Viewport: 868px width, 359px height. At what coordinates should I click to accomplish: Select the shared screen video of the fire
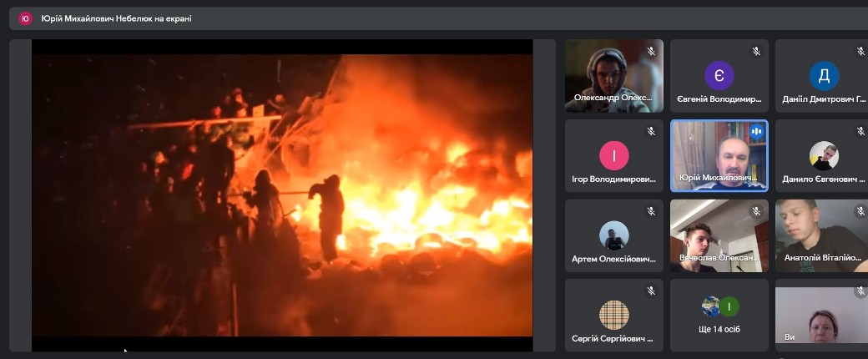(x=282, y=196)
